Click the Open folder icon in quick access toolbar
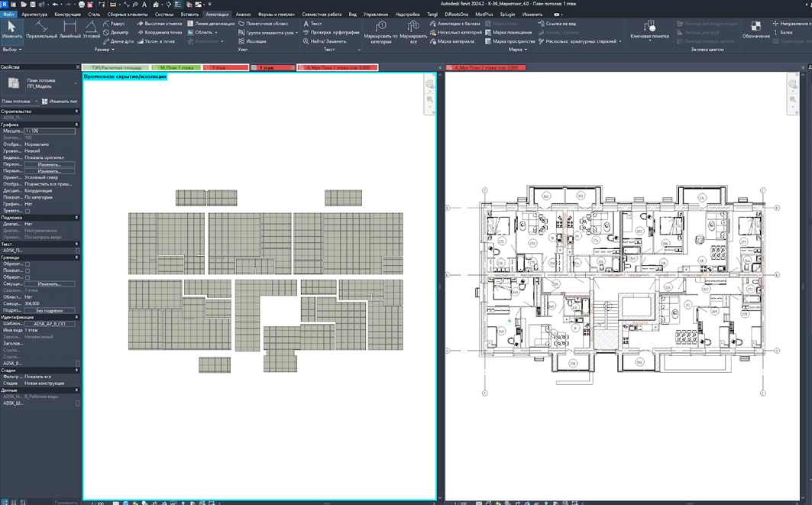The image size is (812, 505). point(24,4)
